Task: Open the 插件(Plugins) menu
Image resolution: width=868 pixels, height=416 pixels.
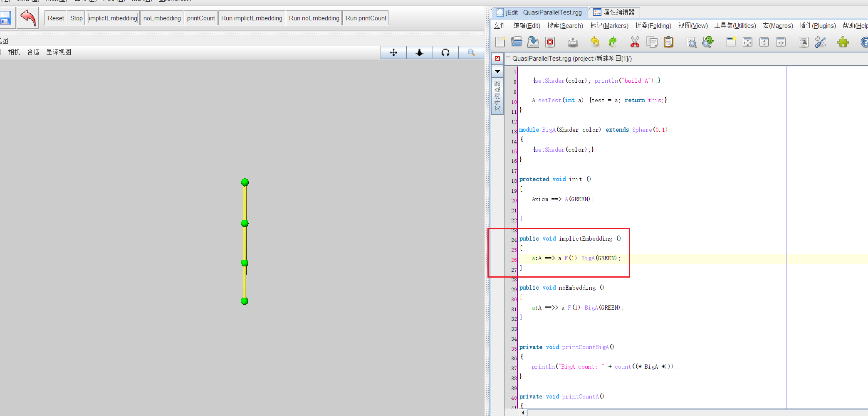Action: point(817,26)
